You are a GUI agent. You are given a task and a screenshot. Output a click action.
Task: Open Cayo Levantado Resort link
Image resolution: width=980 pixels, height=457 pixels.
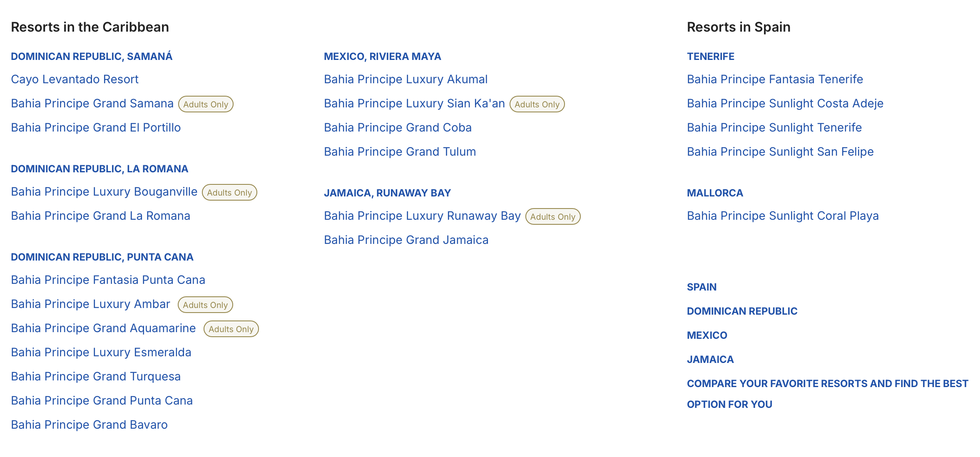click(x=75, y=79)
